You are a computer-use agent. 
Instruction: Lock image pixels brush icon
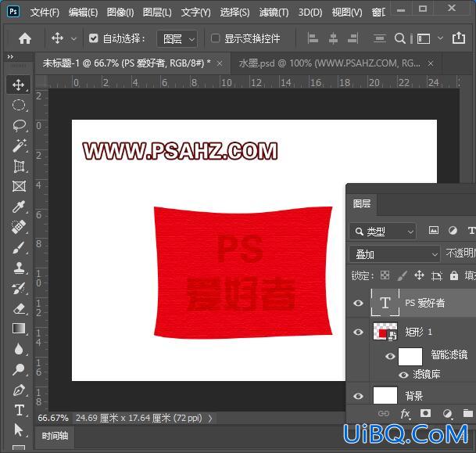[x=402, y=276]
